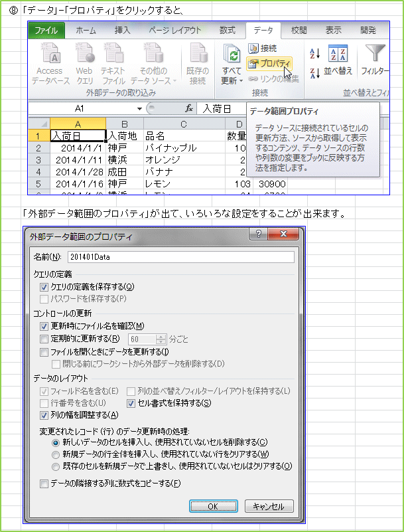
Task: Expand the すべて更新 dropdown arrow
Action: pos(241,81)
